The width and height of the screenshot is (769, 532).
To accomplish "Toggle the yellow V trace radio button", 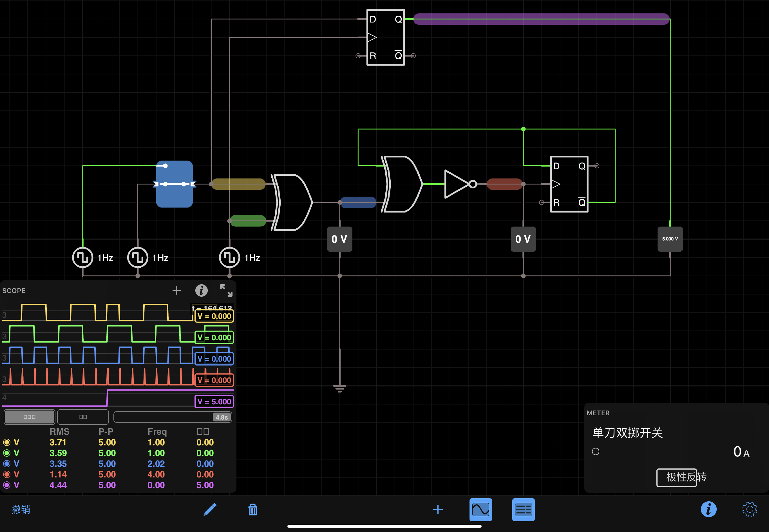I will [7, 442].
